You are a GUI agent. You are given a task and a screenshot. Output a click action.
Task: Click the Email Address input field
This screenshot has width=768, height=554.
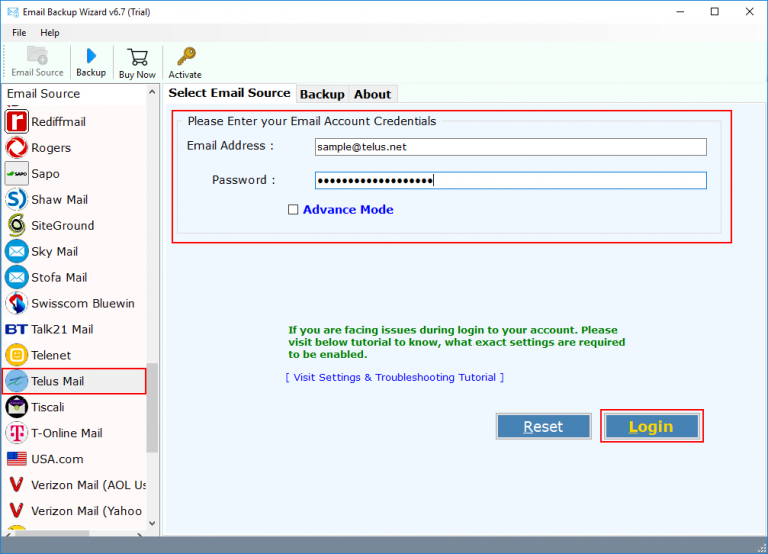(510, 147)
